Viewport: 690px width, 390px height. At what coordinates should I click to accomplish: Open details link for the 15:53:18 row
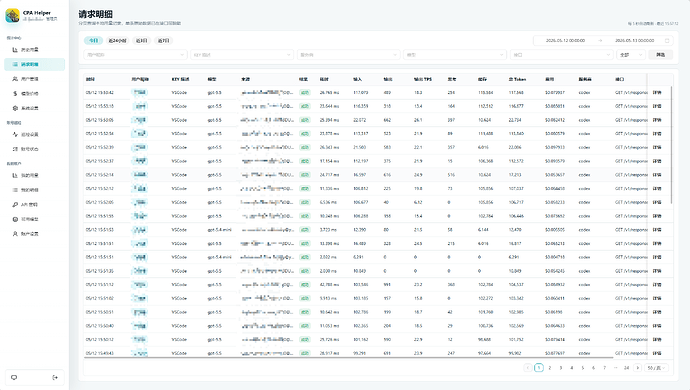[x=657, y=106]
